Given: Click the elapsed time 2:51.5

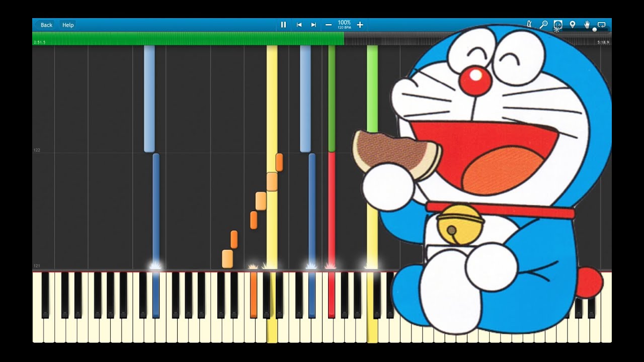Looking at the screenshot, I should coord(40,42).
